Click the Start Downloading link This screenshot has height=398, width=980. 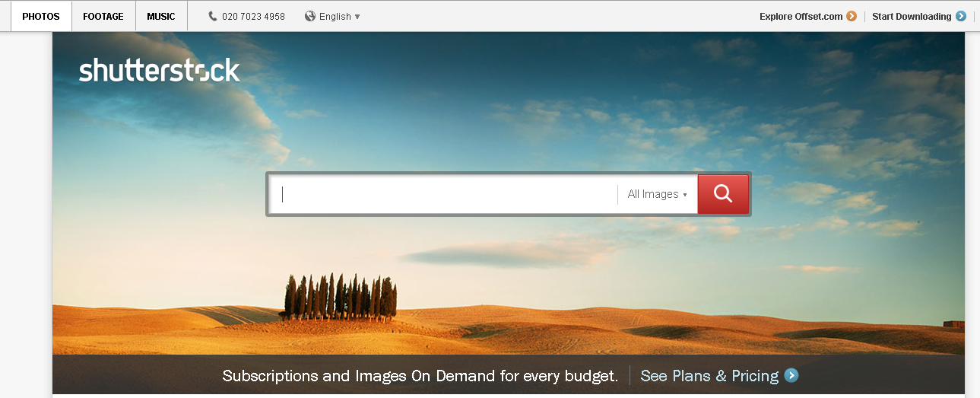[x=912, y=16]
